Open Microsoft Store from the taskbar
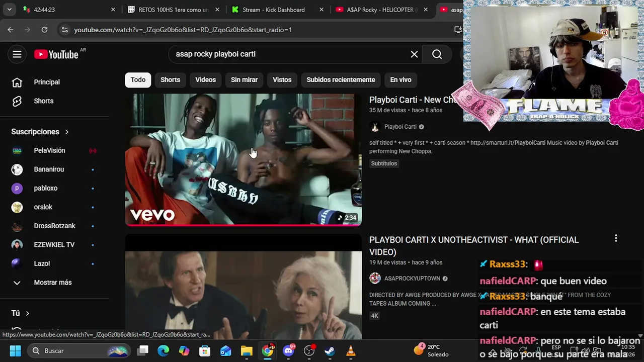This screenshot has height=362, width=644. 205,350
